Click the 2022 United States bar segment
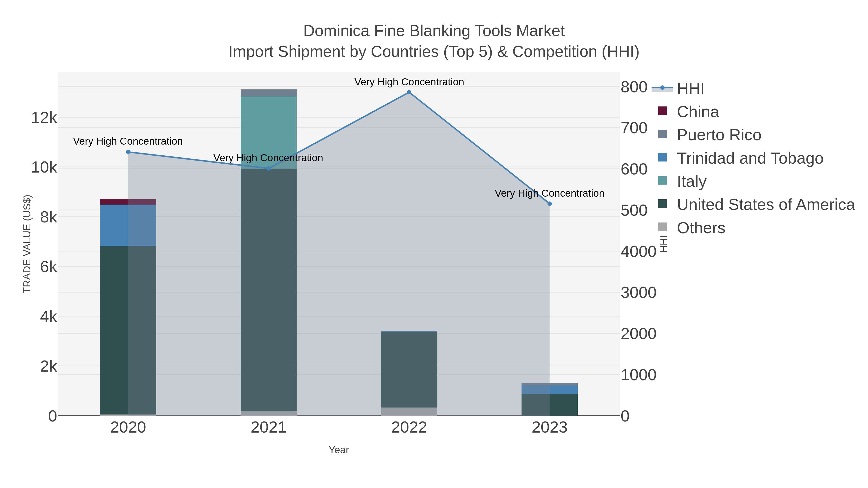 point(409,370)
